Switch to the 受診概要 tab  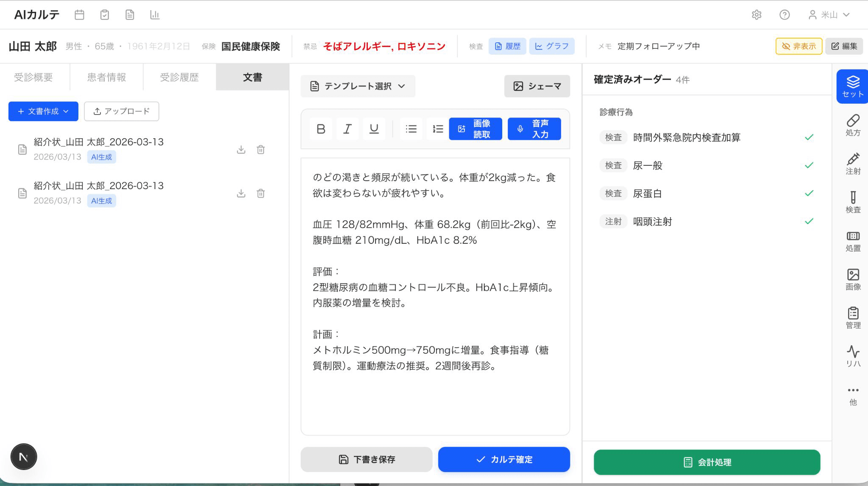click(33, 77)
